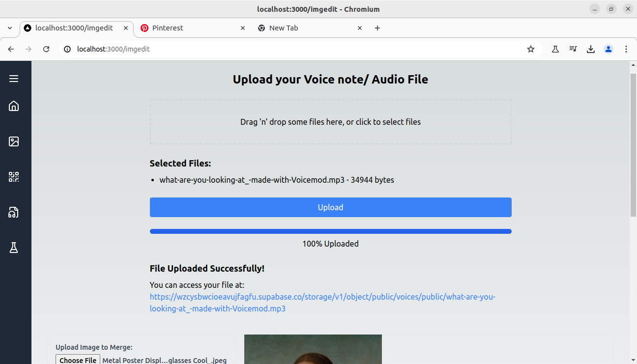Click the upload progress bar
The image size is (637, 364).
(330, 231)
